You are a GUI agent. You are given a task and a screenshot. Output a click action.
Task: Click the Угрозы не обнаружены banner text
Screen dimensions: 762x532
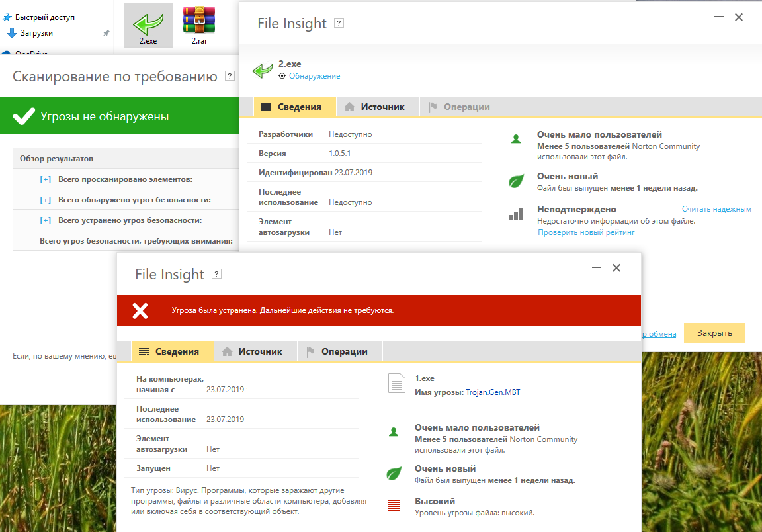pos(105,116)
